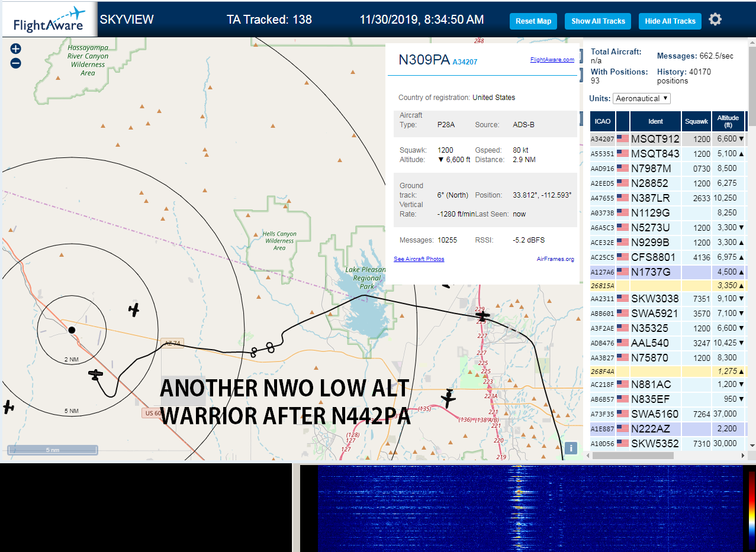
Task: Open the settings gear icon in header
Action: point(715,20)
